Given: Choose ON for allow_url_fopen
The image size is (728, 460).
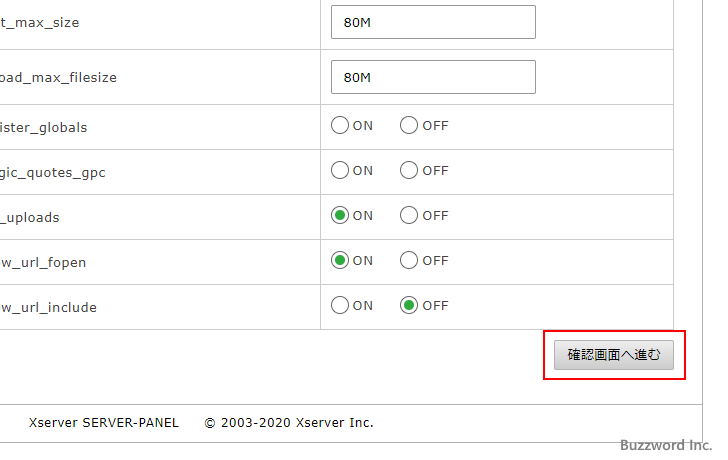Looking at the screenshot, I should 340,261.
